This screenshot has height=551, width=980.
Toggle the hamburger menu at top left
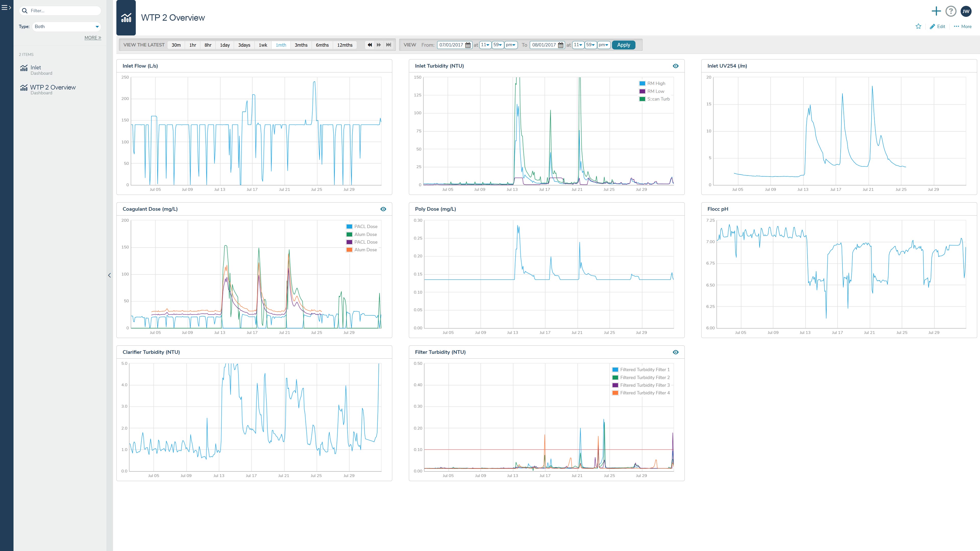pyautogui.click(x=6, y=7)
